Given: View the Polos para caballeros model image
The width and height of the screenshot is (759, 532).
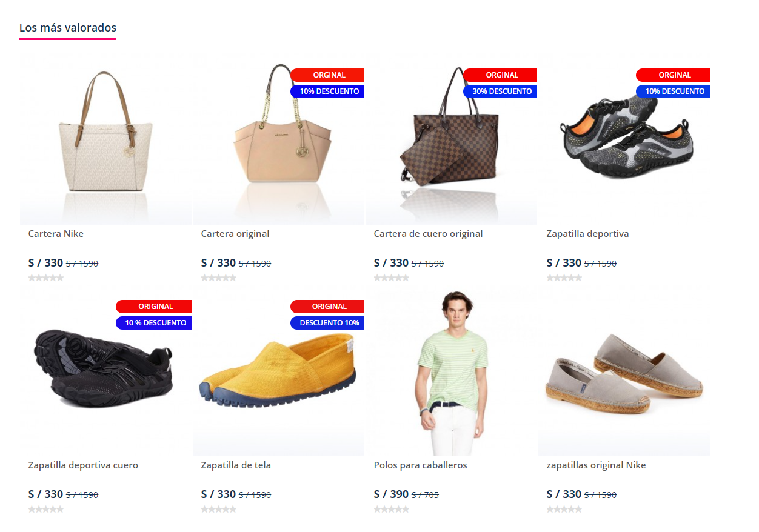Looking at the screenshot, I should coord(452,370).
